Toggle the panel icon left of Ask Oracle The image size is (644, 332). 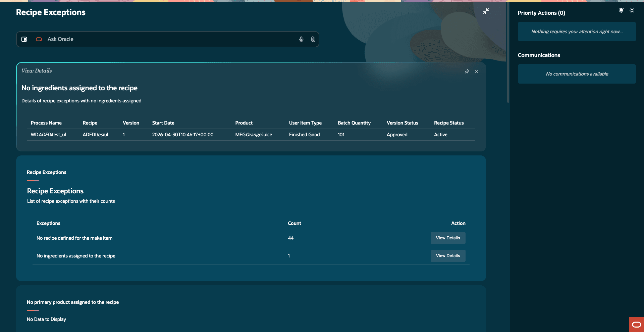24,39
